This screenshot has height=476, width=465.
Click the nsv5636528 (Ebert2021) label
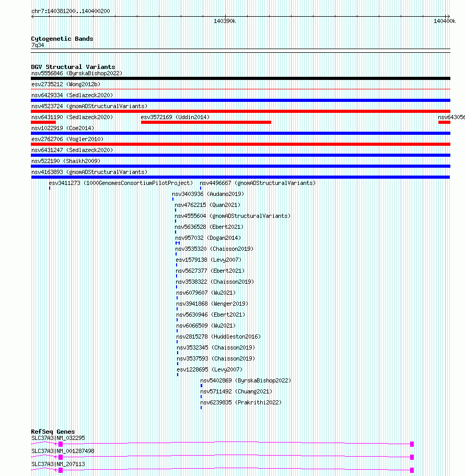coord(209,227)
